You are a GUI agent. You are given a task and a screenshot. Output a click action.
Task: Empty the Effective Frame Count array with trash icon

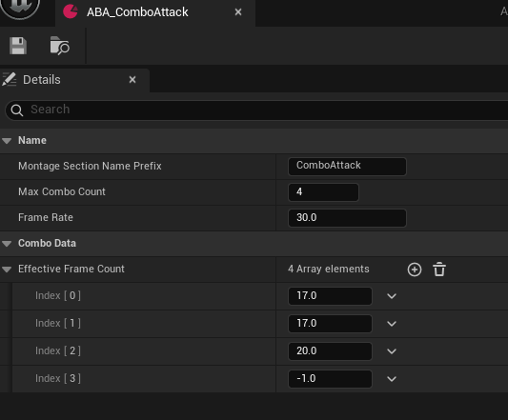439,270
